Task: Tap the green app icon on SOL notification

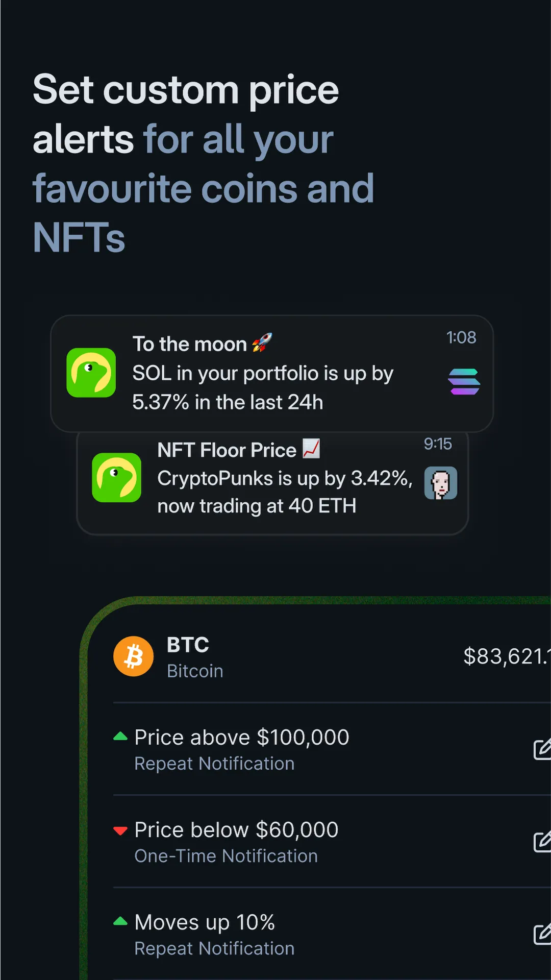Action: 91,373
